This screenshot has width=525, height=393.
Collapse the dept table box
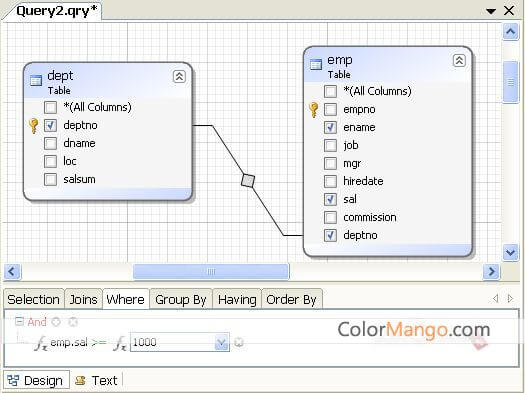click(179, 77)
